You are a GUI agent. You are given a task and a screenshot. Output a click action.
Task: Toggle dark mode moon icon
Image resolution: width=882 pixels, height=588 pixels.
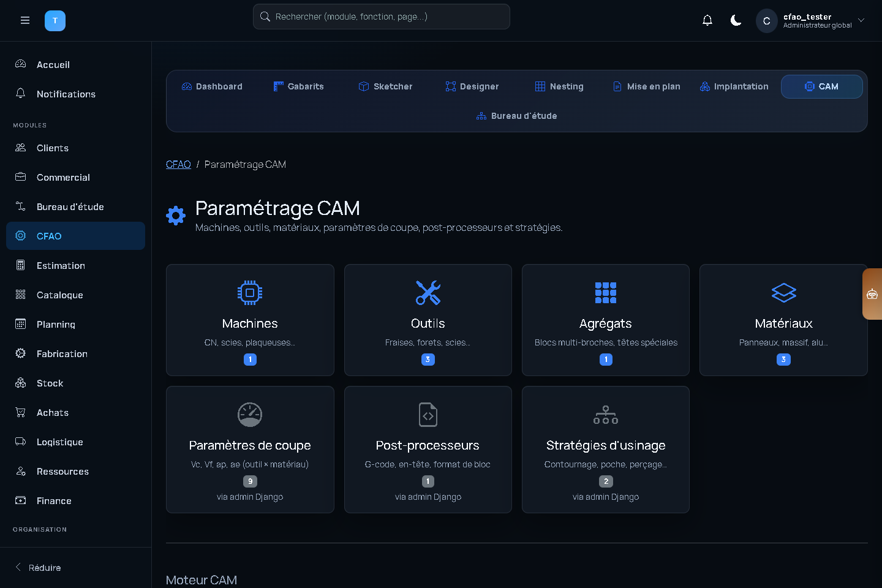coord(736,20)
